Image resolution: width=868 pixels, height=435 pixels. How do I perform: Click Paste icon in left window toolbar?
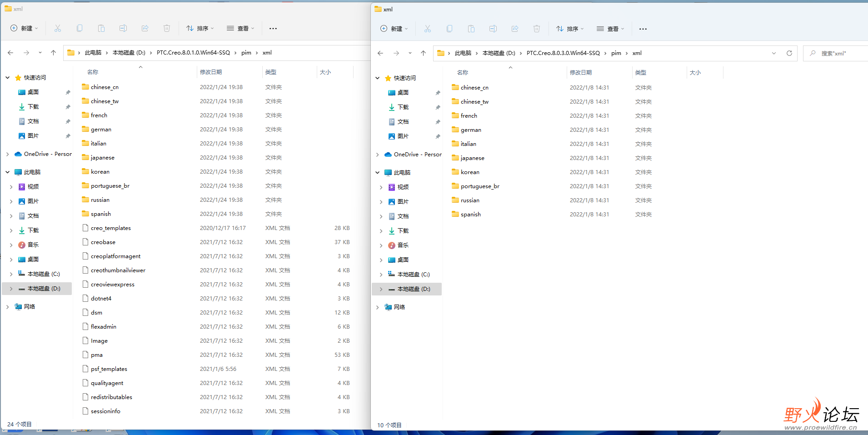point(101,28)
